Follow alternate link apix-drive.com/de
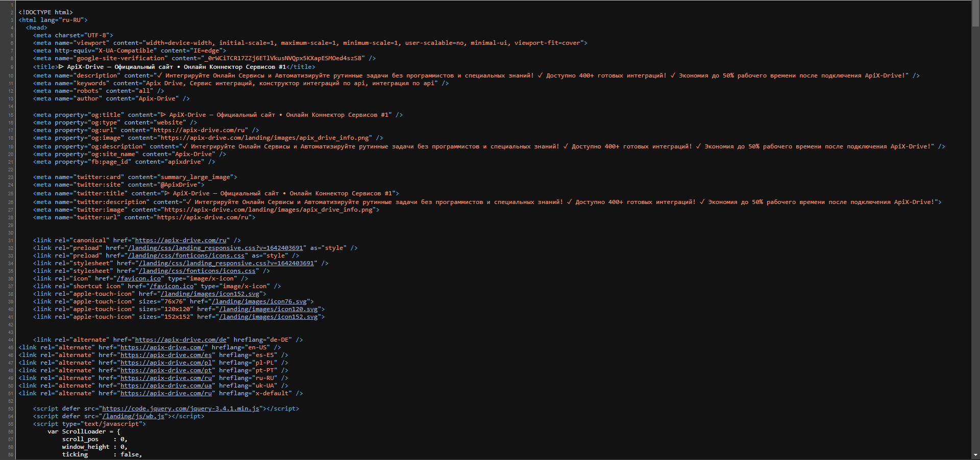Screen dimensions: 980x460 pyautogui.click(x=181, y=340)
